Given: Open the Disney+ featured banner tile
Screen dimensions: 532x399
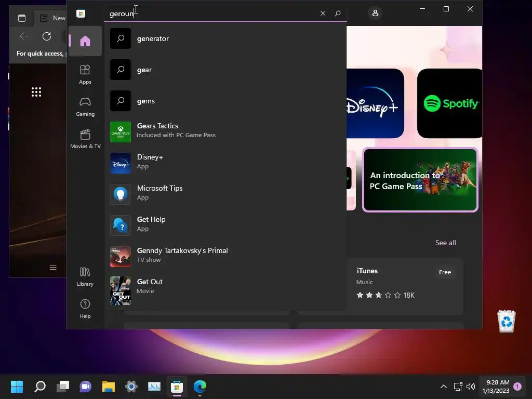Looking at the screenshot, I should 375,103.
